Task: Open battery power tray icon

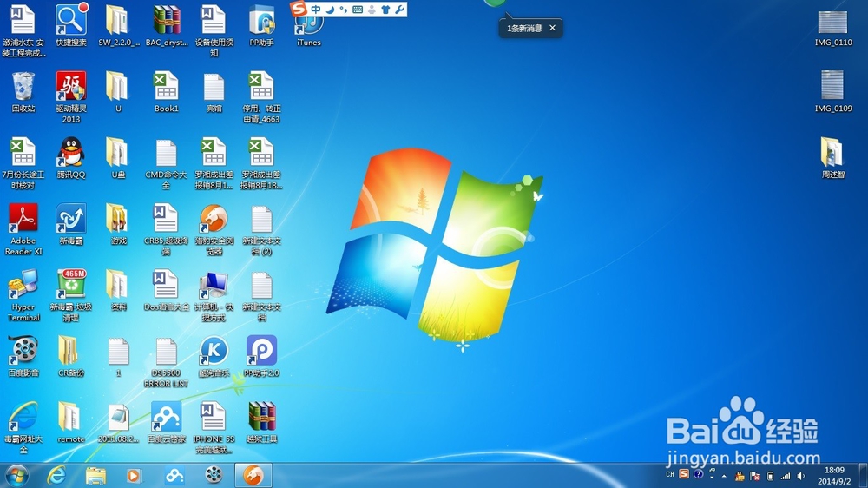Action: coord(770,476)
